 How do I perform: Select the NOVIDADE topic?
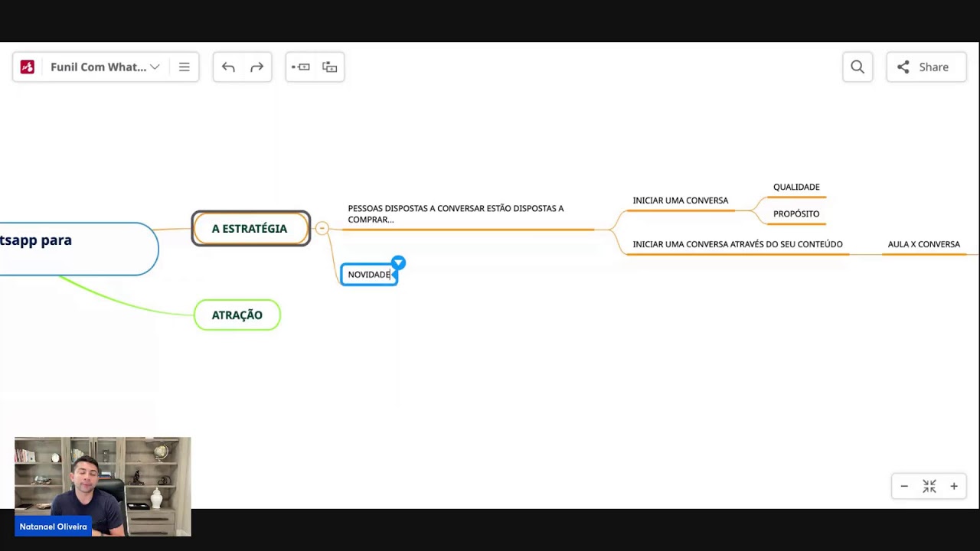coord(368,275)
